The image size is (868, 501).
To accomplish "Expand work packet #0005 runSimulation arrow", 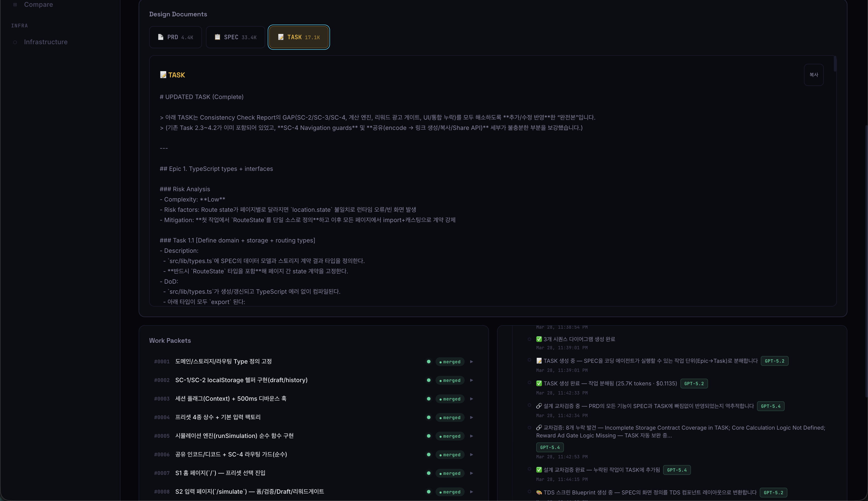I will pyautogui.click(x=471, y=436).
